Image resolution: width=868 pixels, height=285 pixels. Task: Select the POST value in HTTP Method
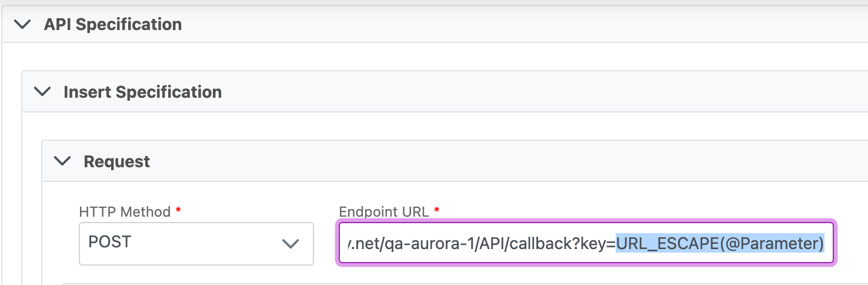(110, 243)
